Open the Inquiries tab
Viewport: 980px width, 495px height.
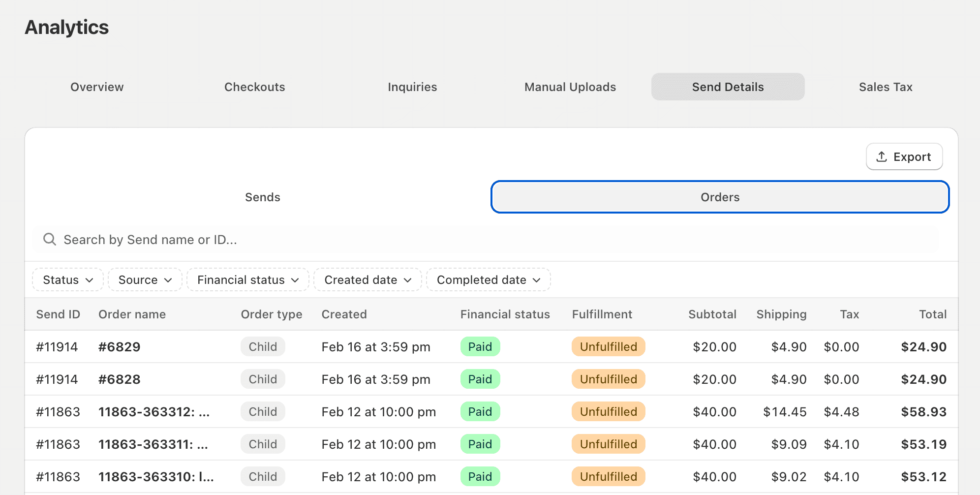412,87
